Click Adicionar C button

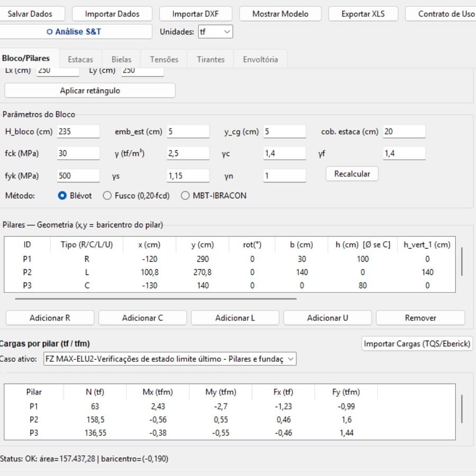coord(142,318)
